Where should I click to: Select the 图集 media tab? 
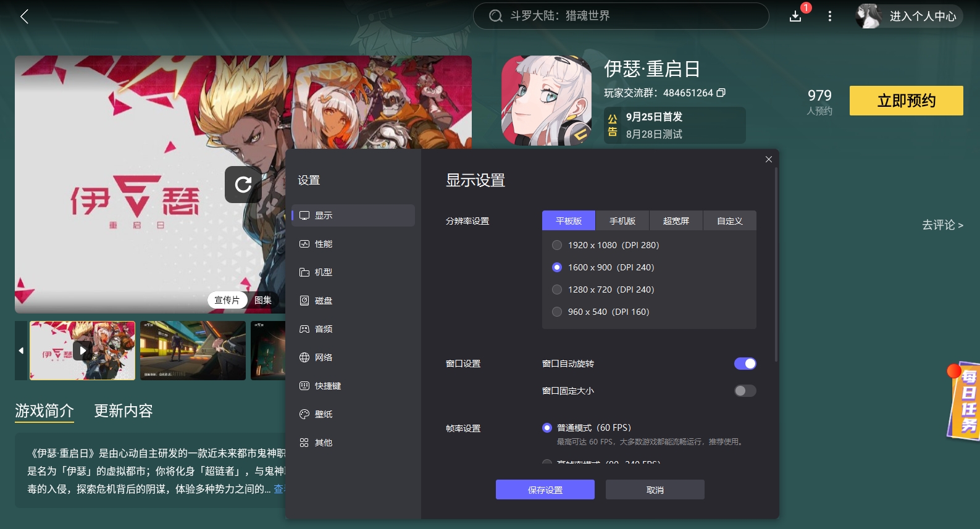(x=263, y=300)
